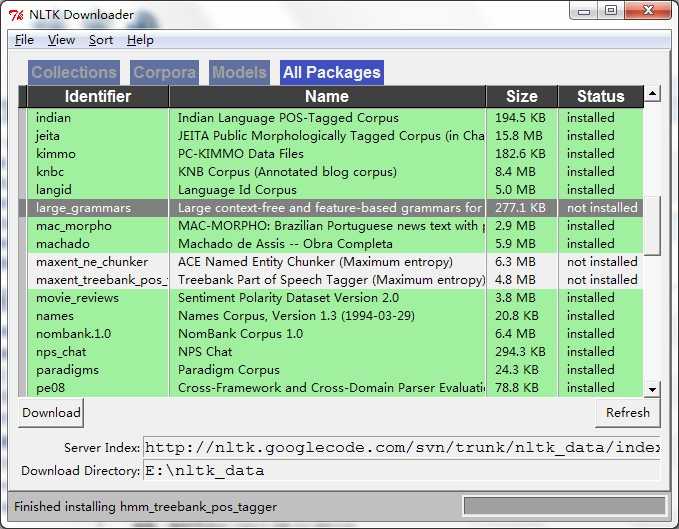Screen dimensions: 679x529
Task: Select the movie_reviews identifier
Action: tap(77, 298)
